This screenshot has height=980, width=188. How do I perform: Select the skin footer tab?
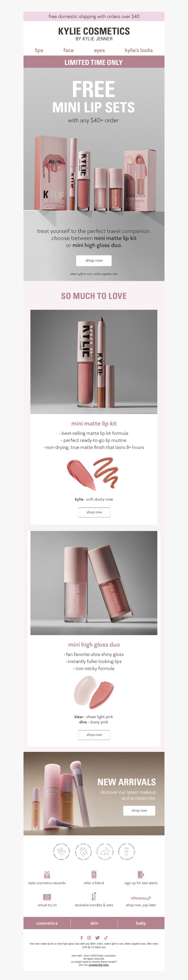94,923
